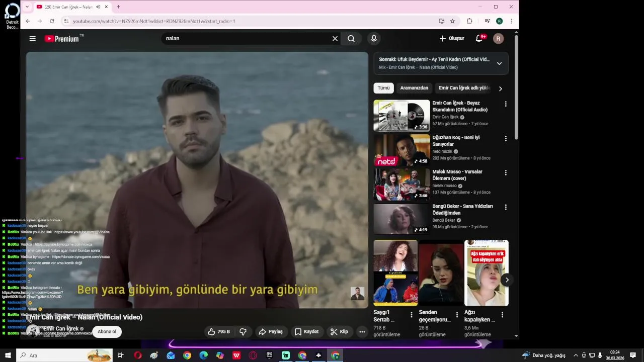Image resolution: width=644 pixels, height=362 pixels.
Task: Open the Windows Start menu
Action: (x=8, y=355)
